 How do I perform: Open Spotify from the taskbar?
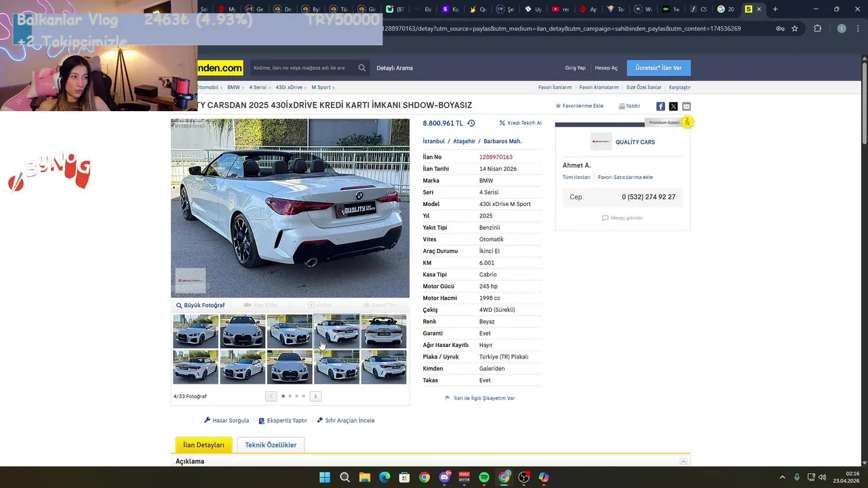484,477
